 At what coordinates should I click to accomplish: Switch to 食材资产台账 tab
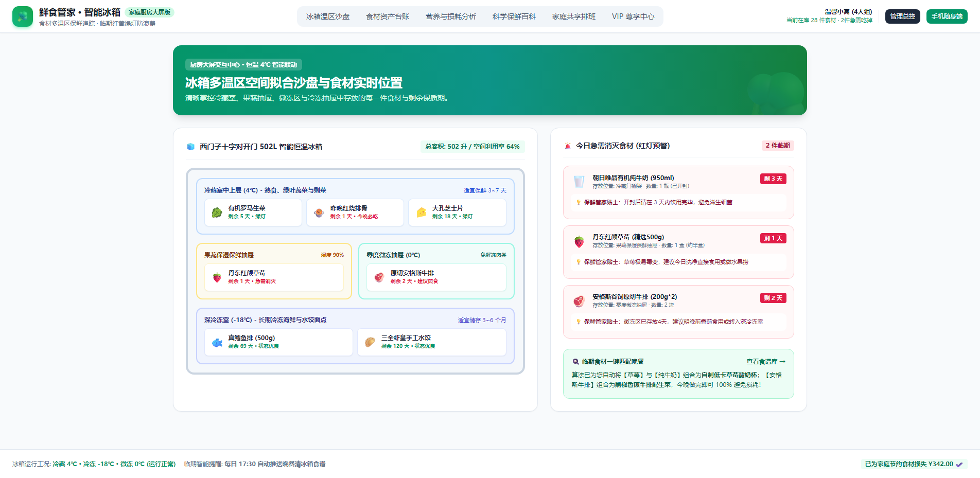coord(388,16)
